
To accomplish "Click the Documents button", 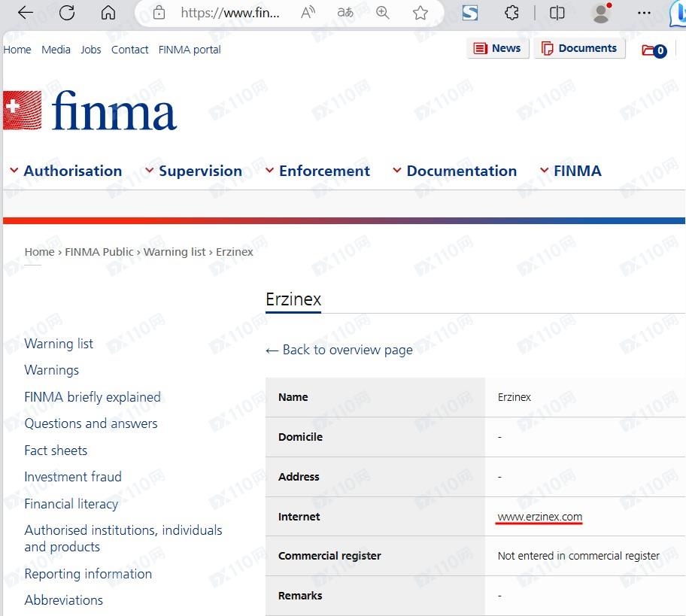I will pyautogui.click(x=580, y=48).
